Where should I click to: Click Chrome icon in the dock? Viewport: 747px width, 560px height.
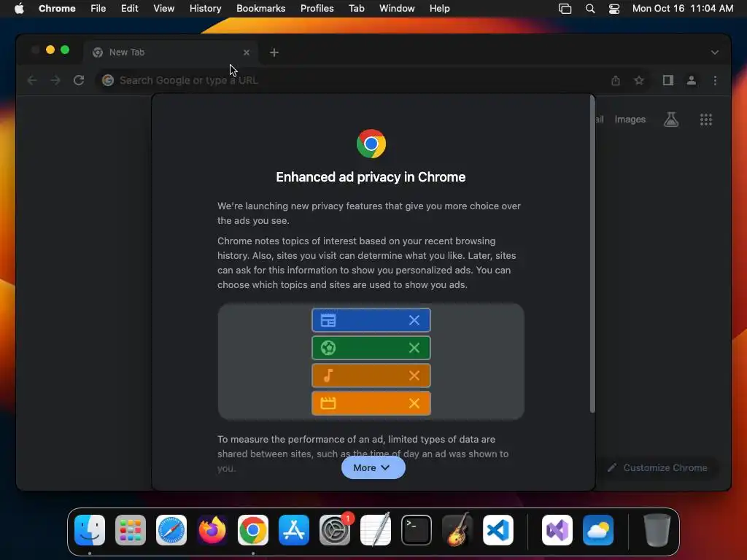point(253,530)
